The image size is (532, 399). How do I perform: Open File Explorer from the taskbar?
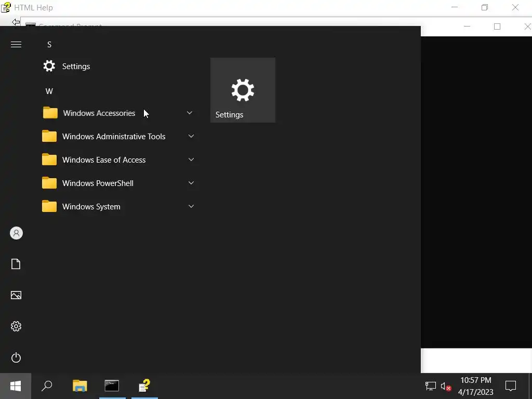[x=80, y=386]
